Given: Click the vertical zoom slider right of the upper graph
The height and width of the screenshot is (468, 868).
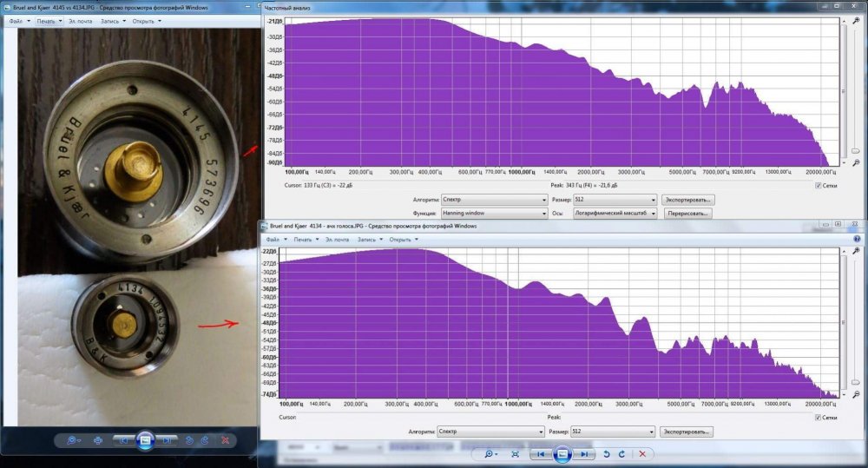Looking at the screenshot, I should [856, 149].
